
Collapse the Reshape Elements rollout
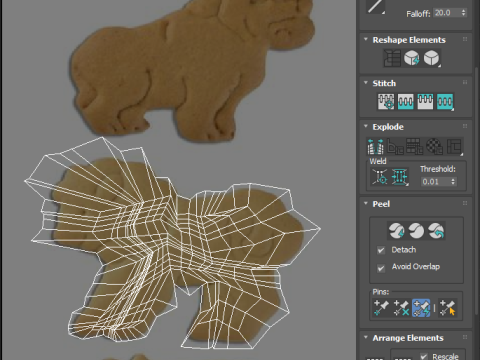click(366, 39)
